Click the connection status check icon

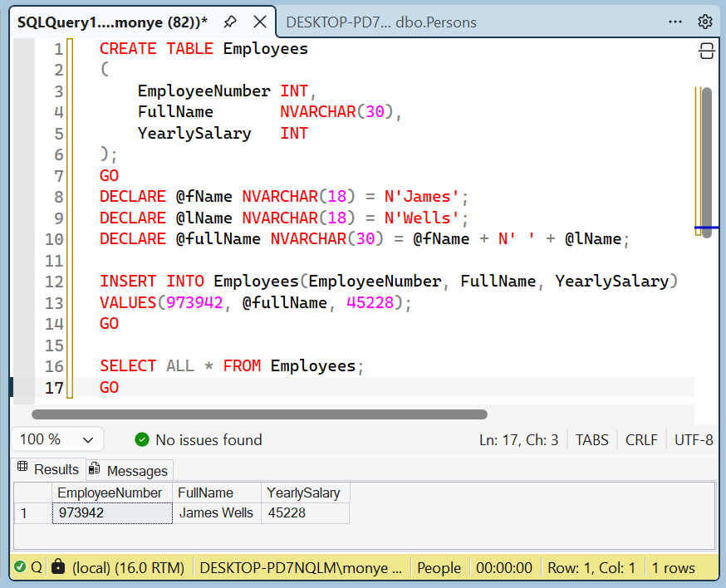click(x=20, y=566)
